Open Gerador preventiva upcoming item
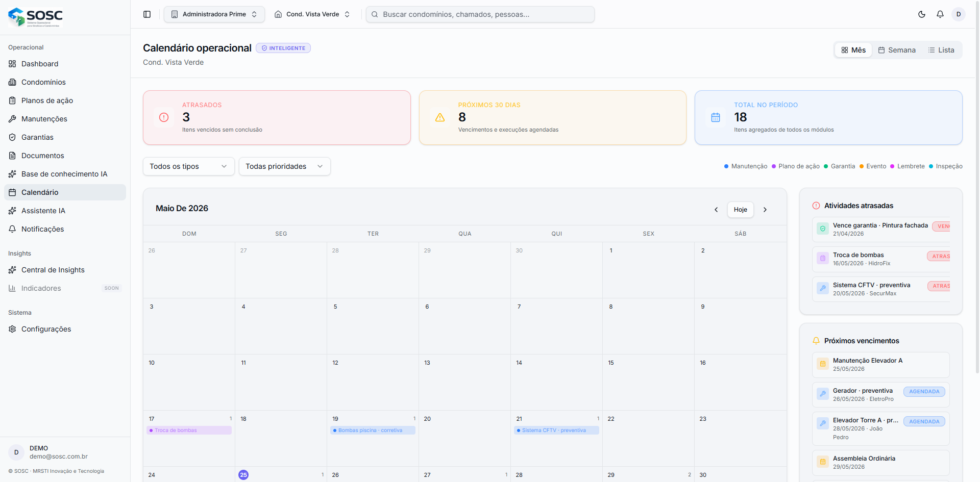Viewport: 980px width, 482px height. 881,395
